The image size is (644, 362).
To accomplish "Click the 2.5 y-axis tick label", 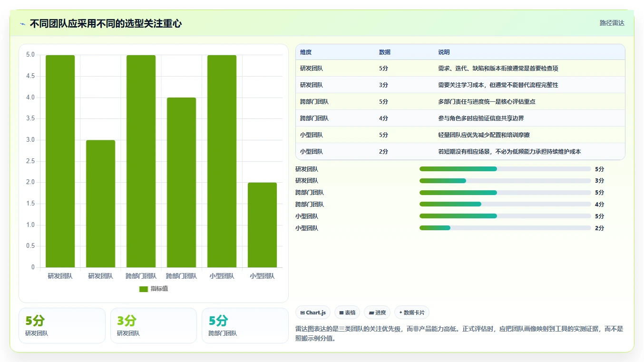I will click(x=30, y=161).
